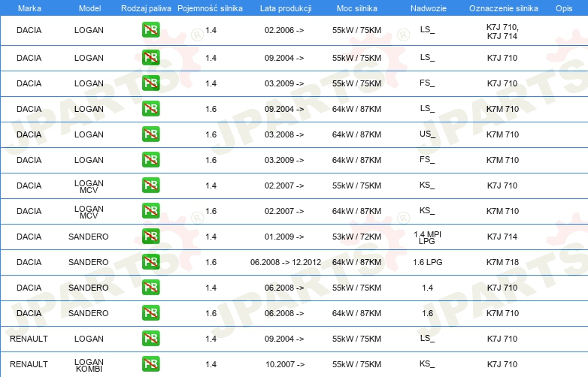Click the Marka column header
588x377 pixels.
click(29, 8)
